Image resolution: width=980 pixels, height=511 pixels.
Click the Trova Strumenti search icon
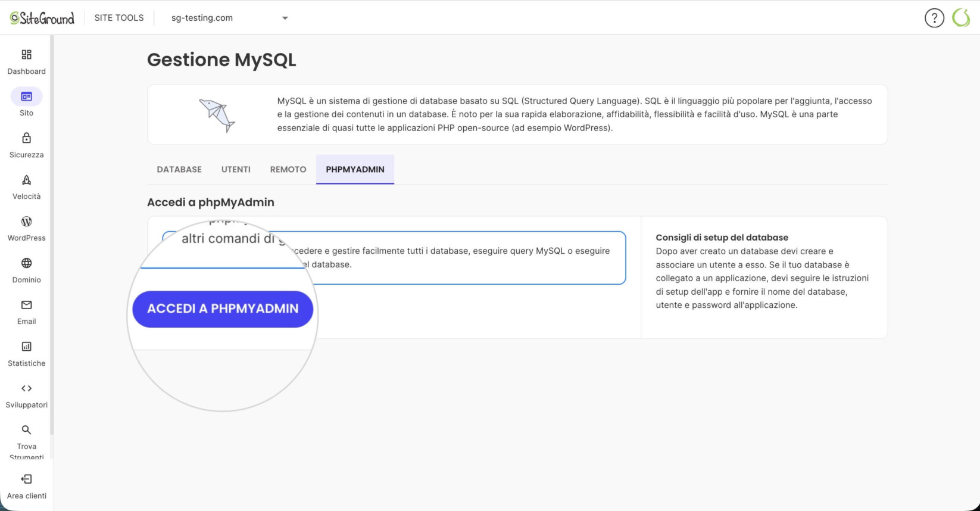click(x=26, y=430)
